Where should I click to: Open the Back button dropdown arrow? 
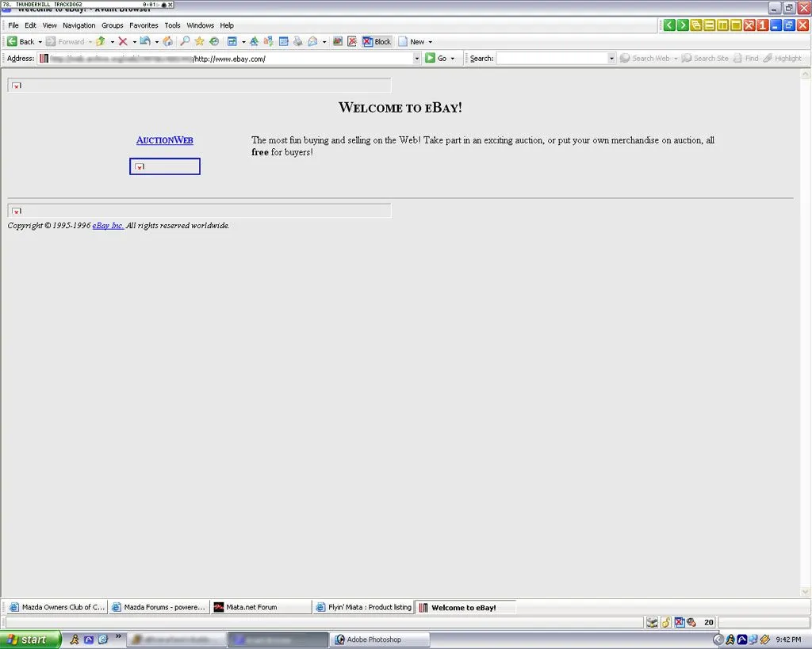40,41
